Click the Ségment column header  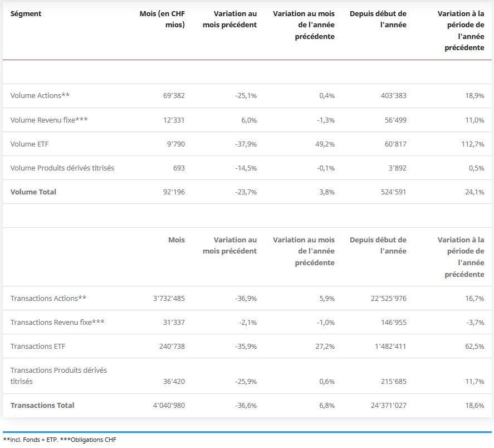click(26, 13)
